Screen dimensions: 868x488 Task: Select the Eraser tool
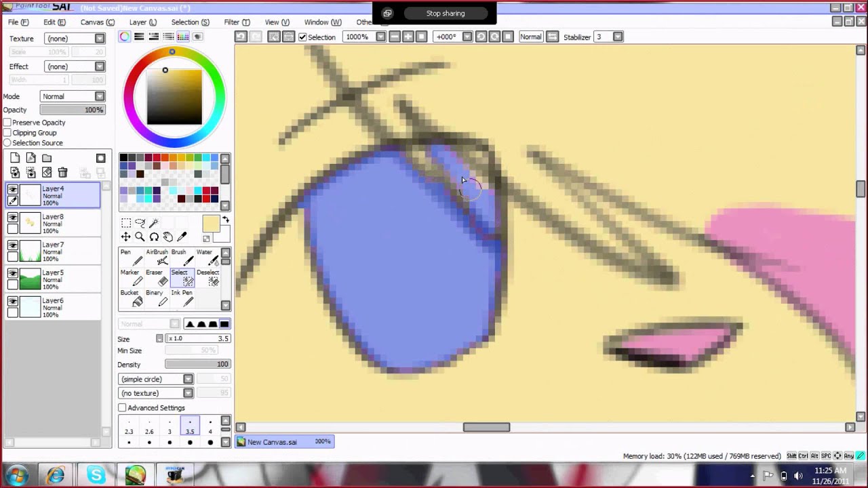157,278
